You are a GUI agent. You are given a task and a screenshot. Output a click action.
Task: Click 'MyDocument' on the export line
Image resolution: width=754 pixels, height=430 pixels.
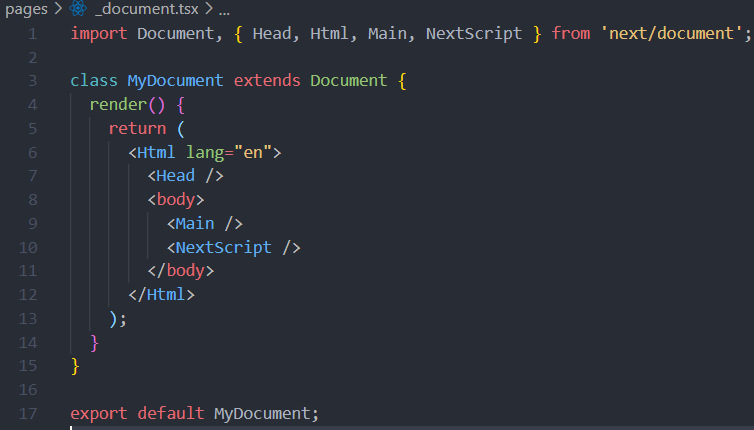262,414
